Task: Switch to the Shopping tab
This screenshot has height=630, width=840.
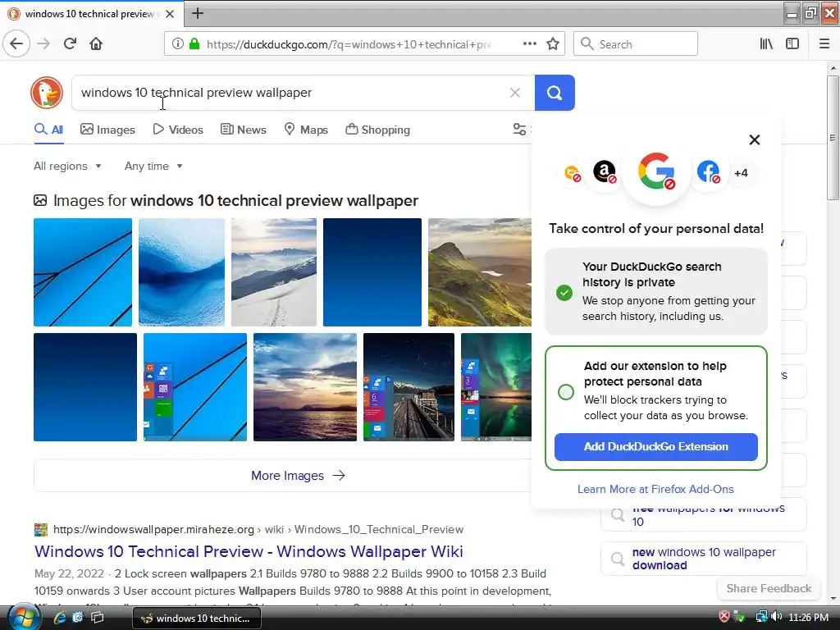Action: point(377,130)
